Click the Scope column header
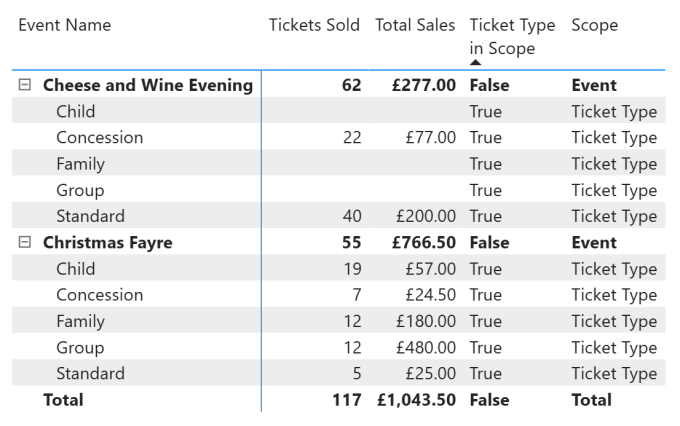This screenshot has width=680, height=426. point(595,25)
